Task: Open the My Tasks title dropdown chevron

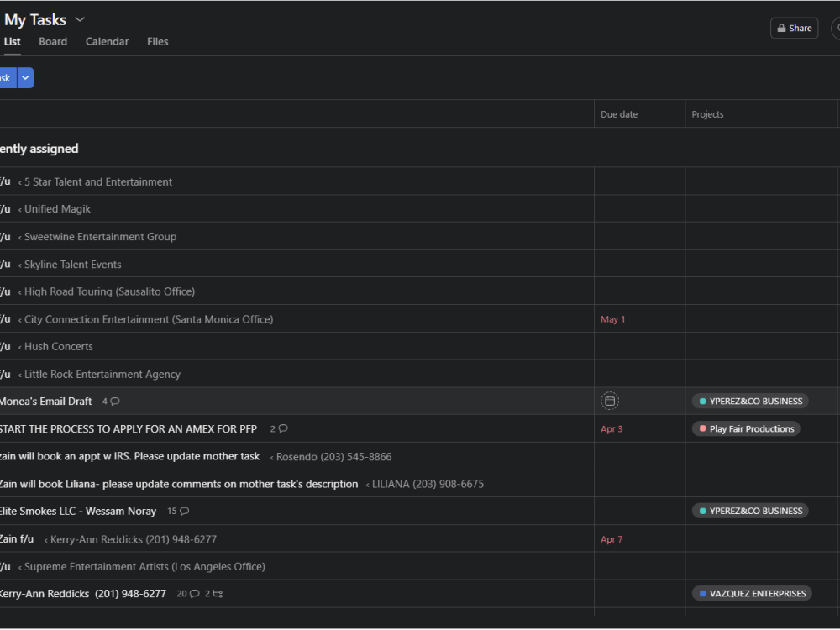Action: [80, 19]
